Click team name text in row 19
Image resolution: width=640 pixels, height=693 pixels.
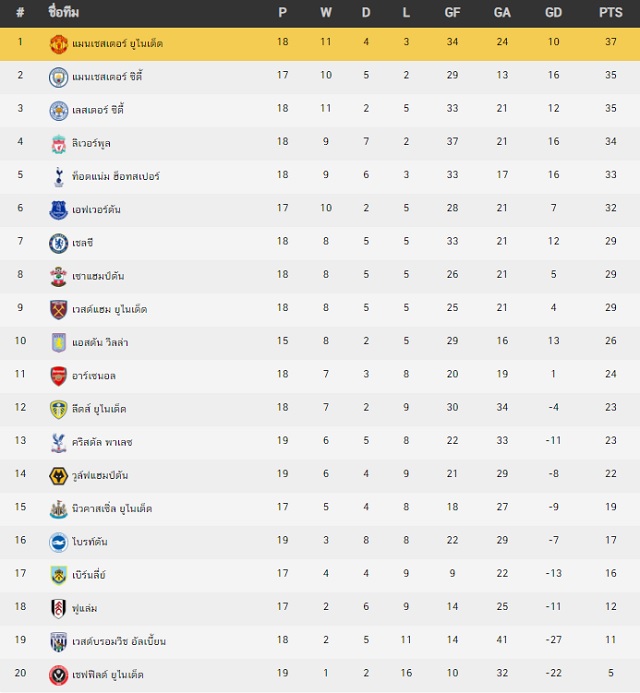point(119,641)
